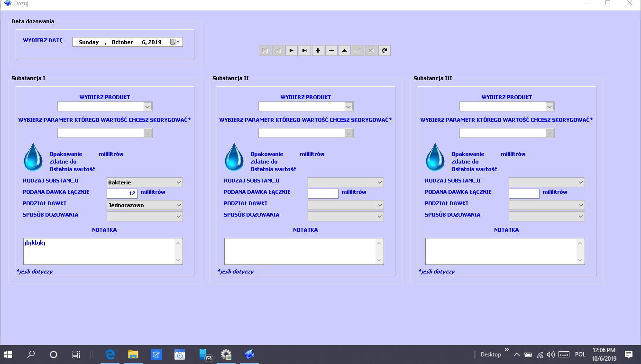
Task: Open the RODZAJ SUBSTANCJI dropdown showing Bakterie
Action: coord(178,182)
